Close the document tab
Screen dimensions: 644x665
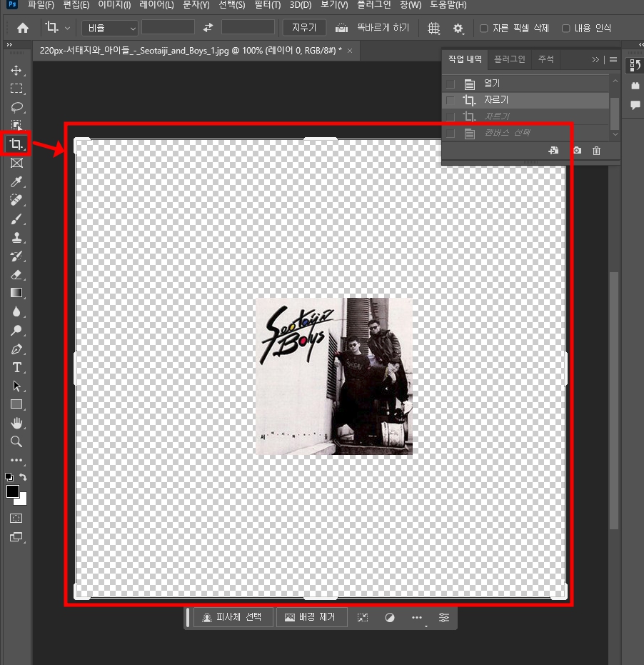click(350, 51)
